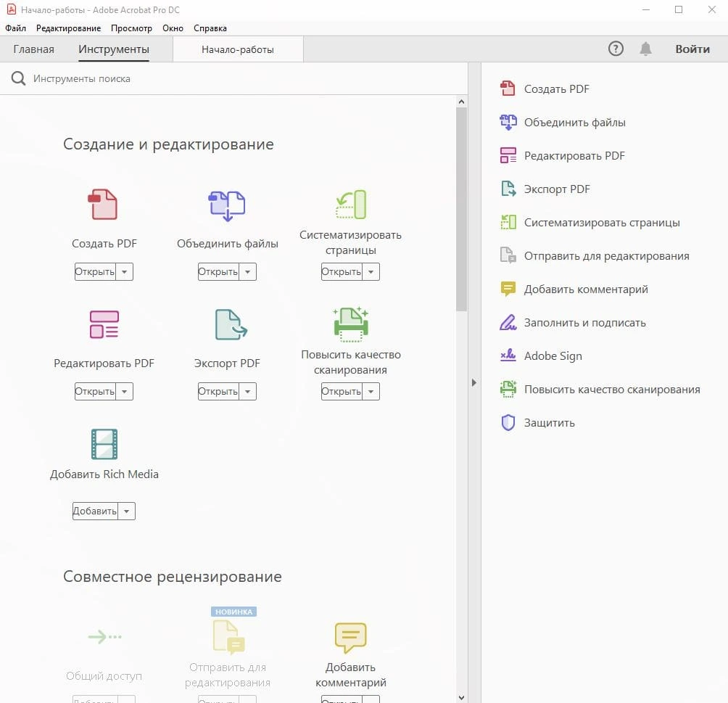
Task: Expand dropdown arrow under Экспорт PDF
Action: coord(247,391)
